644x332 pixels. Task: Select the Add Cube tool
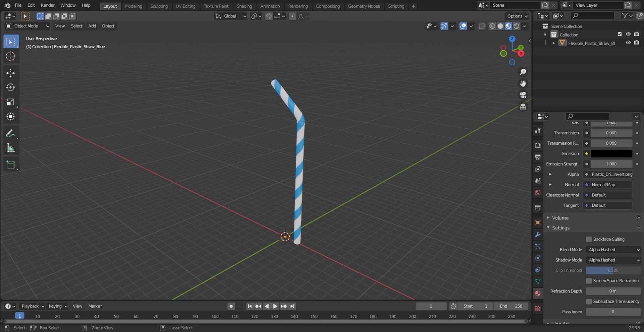[x=11, y=164]
